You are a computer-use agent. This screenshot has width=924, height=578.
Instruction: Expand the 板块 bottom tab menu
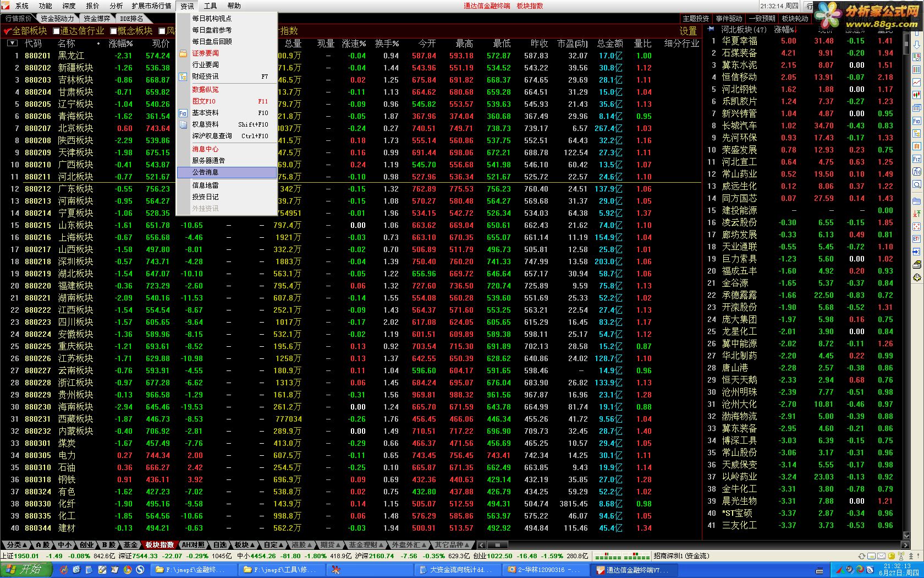[254, 544]
